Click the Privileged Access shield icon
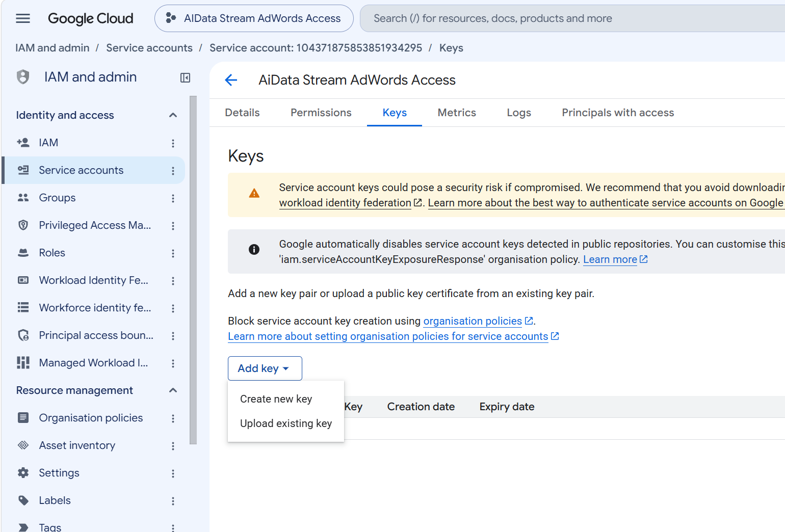Image resolution: width=785 pixels, height=532 pixels. tap(23, 225)
